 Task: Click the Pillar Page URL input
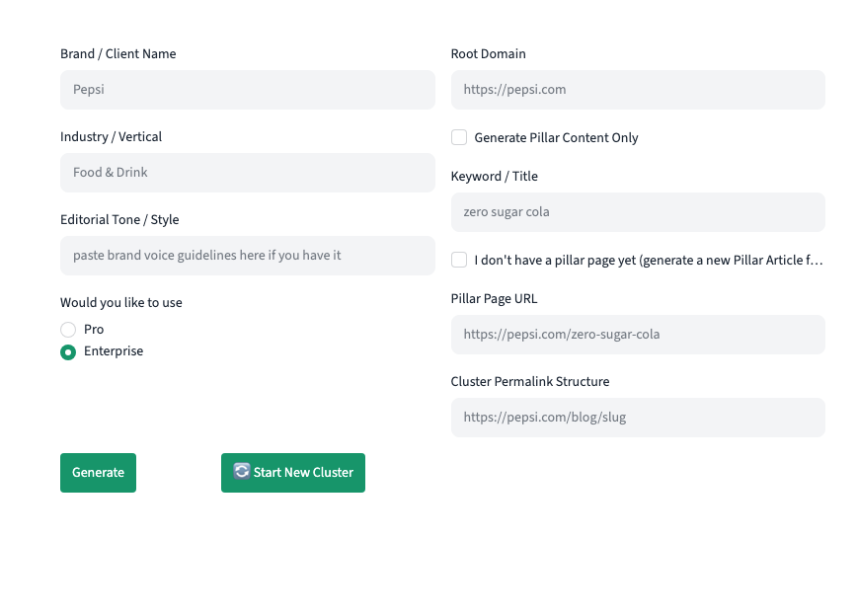point(638,335)
